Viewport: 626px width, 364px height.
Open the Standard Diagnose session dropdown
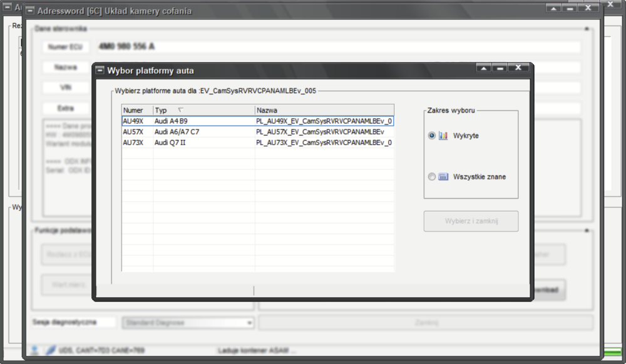coord(188,323)
